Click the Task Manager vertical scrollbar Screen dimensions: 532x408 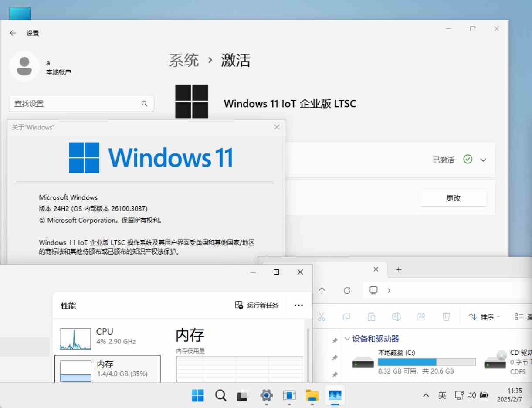[308, 355]
